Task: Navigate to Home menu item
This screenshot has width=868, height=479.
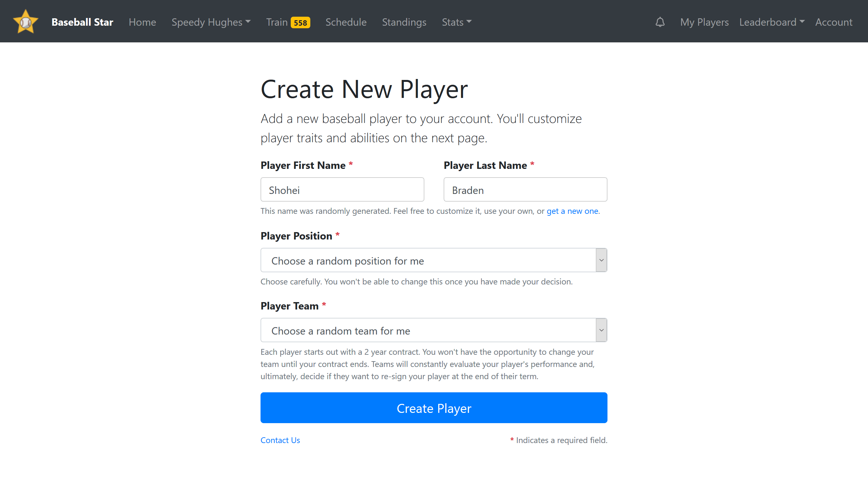Action: pos(142,22)
